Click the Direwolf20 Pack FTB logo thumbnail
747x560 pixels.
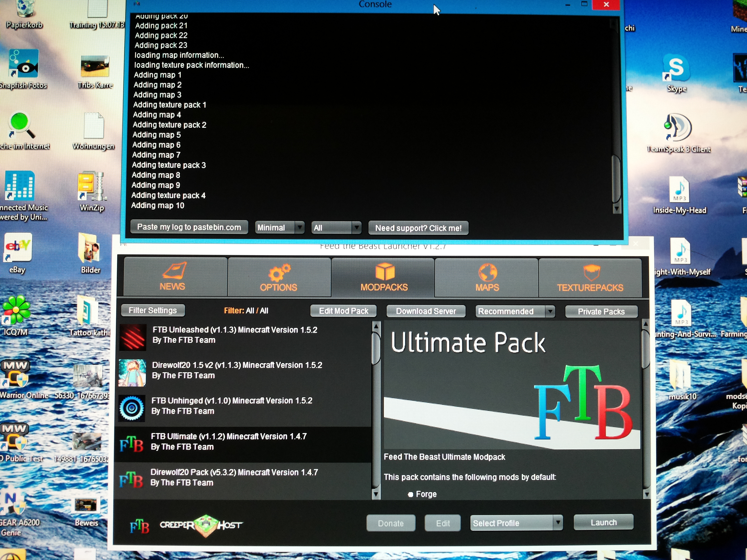(x=131, y=480)
